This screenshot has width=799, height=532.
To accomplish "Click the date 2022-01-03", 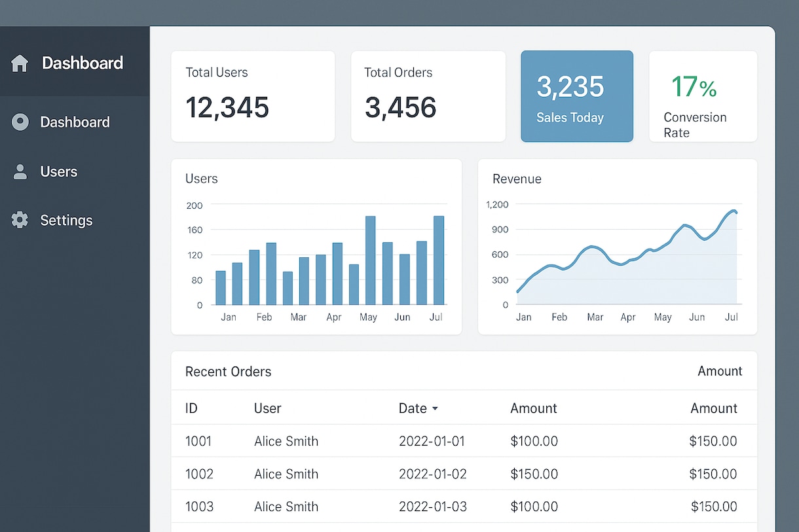I will (433, 506).
